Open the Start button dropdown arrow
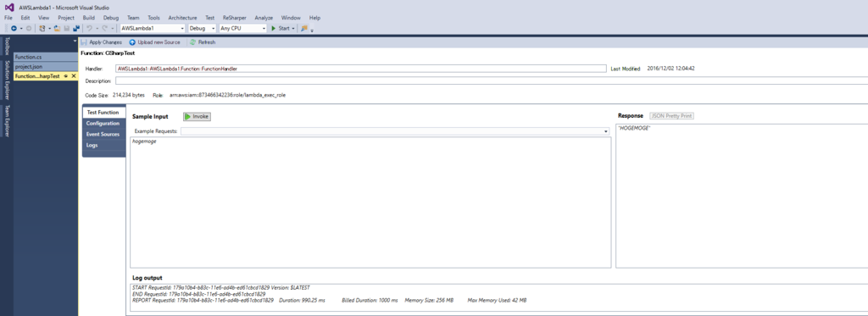 [293, 28]
